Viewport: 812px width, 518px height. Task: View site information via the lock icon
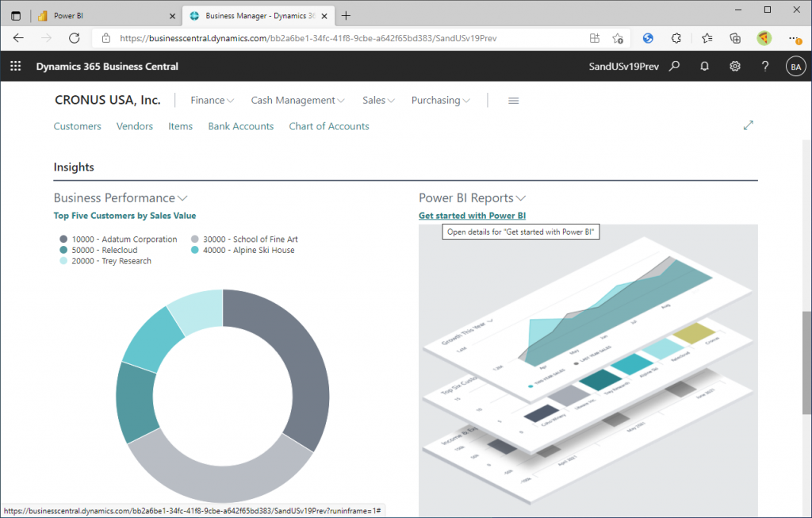[106, 38]
